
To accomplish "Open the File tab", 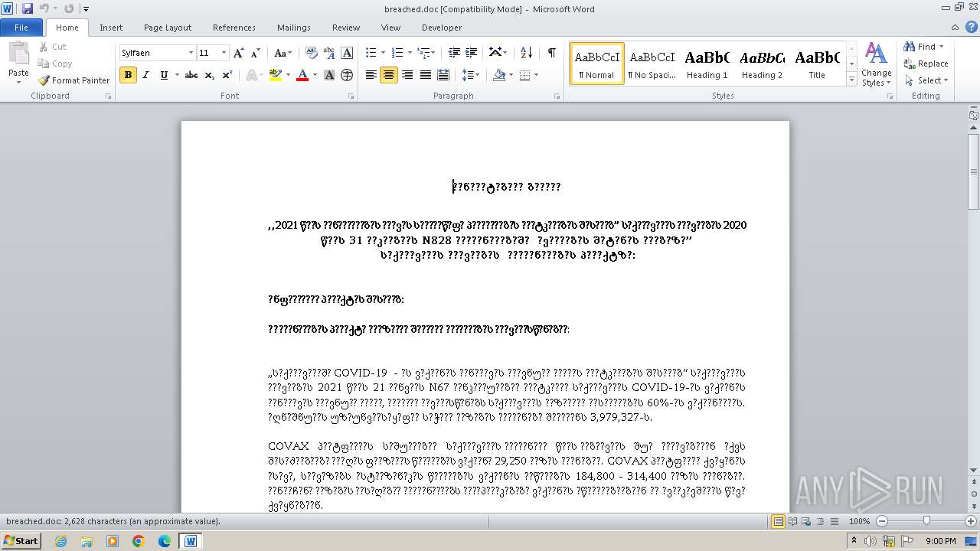I will (21, 28).
